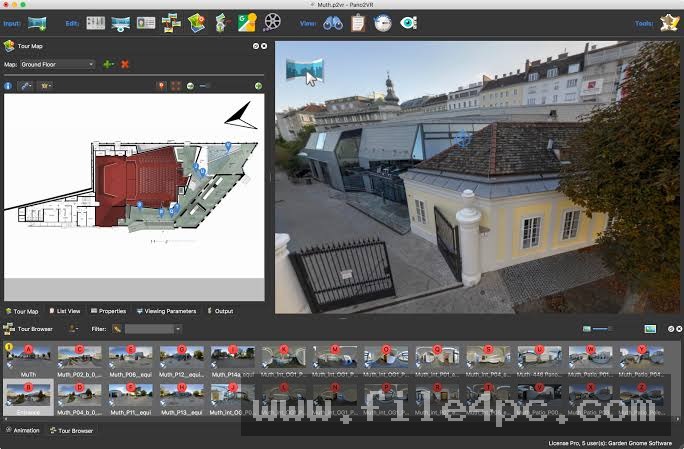This screenshot has height=449, width=684.
Task: Open the Tour Map toolbar icon
Action: (197, 23)
